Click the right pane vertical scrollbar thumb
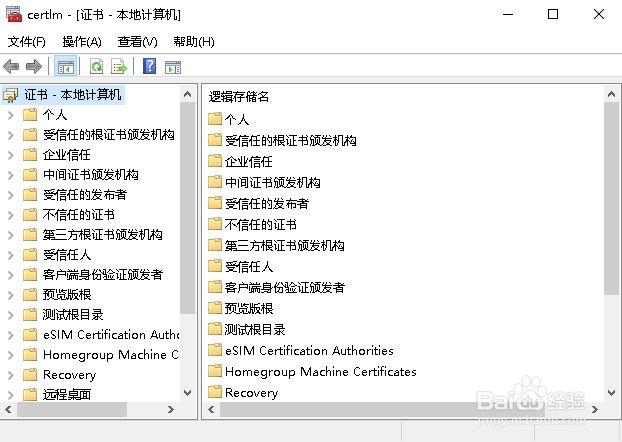Viewport: 622px width, 442px height. coord(611,198)
